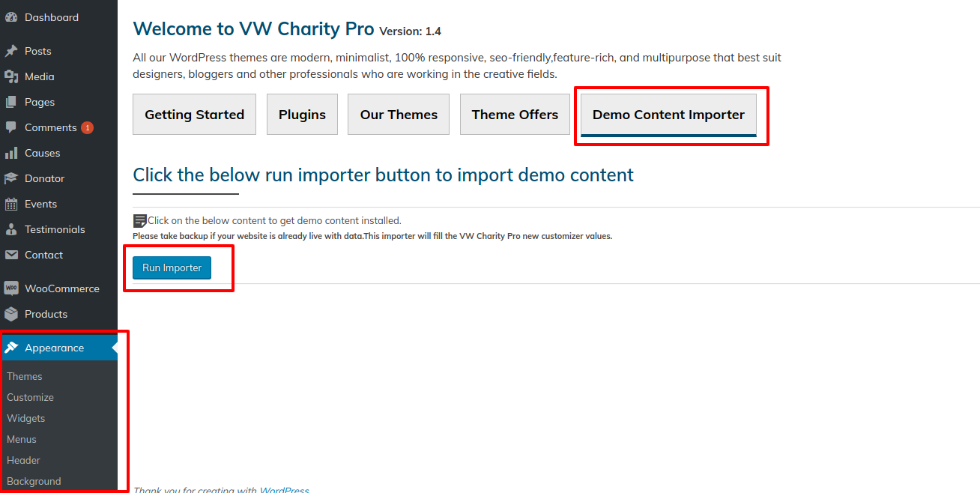Click the backup warning bold text
This screenshot has width=980, height=493.
pyautogui.click(x=372, y=236)
